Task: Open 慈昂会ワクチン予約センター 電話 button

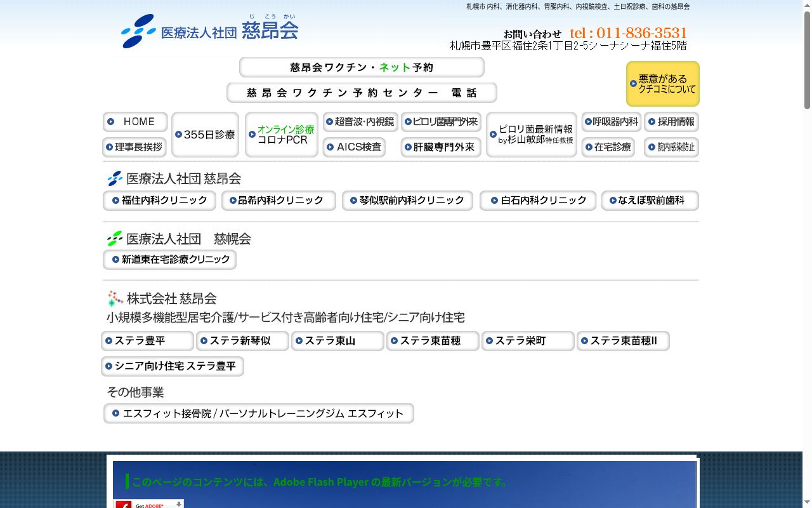Action: pyautogui.click(x=362, y=93)
